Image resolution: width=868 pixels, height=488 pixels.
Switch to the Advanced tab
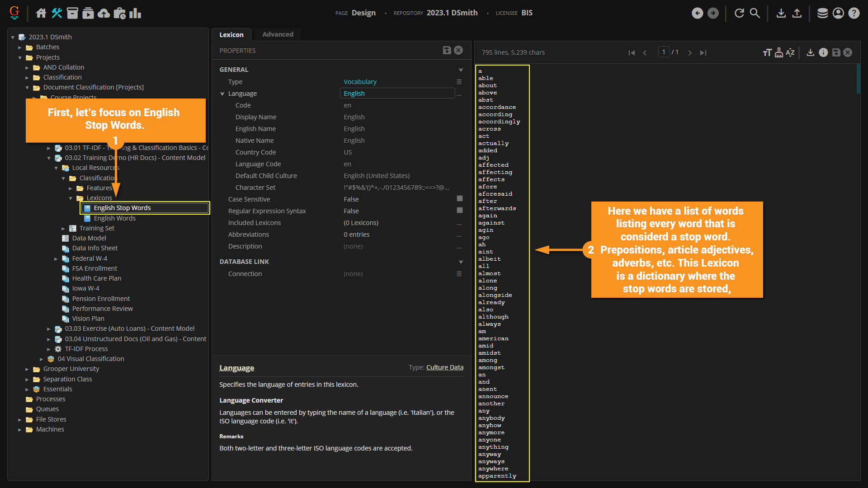pyautogui.click(x=278, y=34)
